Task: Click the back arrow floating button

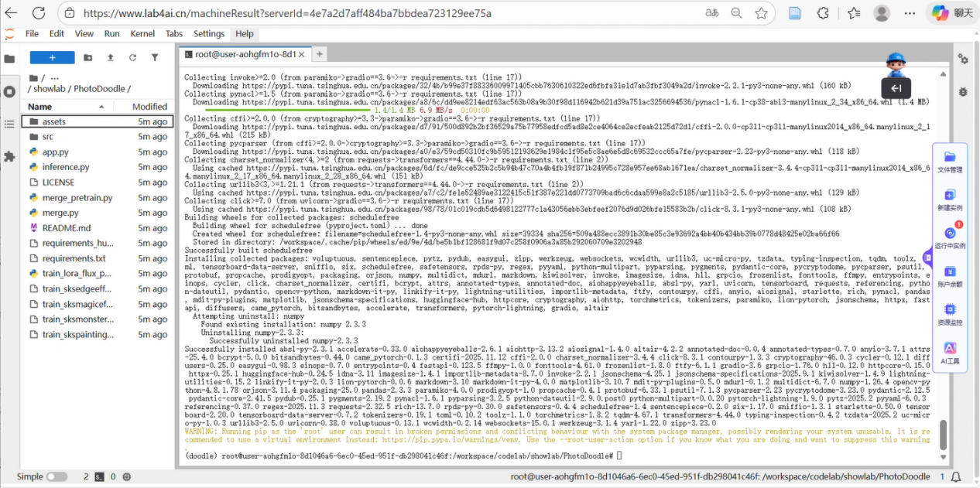Action: point(896,88)
